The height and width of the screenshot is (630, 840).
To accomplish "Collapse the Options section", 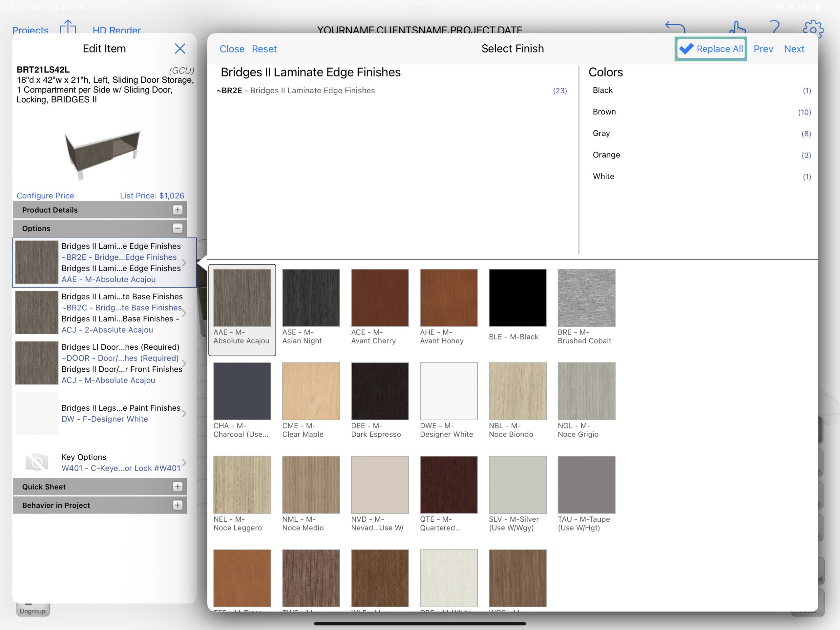I will pyautogui.click(x=178, y=228).
